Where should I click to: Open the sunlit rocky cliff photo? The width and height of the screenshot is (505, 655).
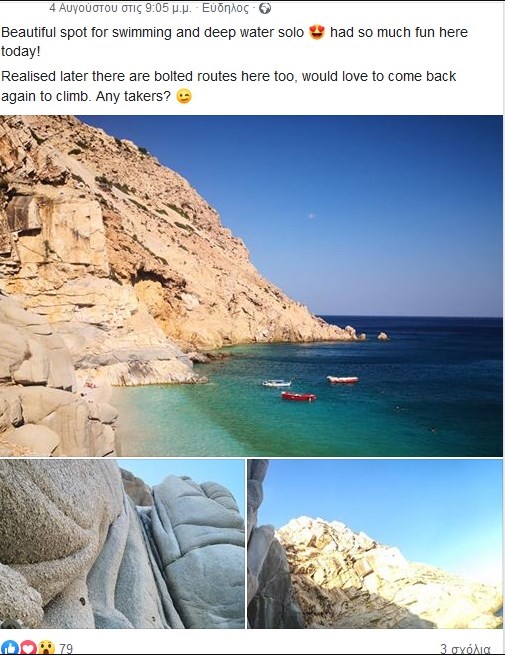tap(375, 544)
